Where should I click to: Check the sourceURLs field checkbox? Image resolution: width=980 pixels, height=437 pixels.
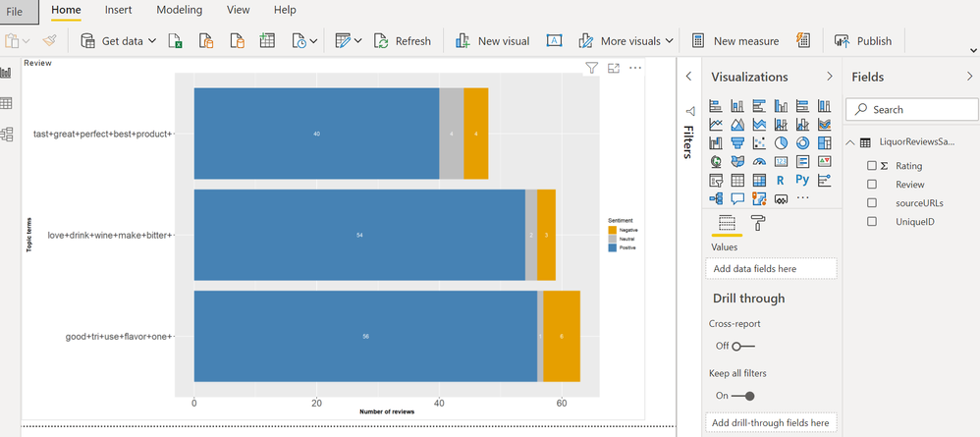coord(872,202)
